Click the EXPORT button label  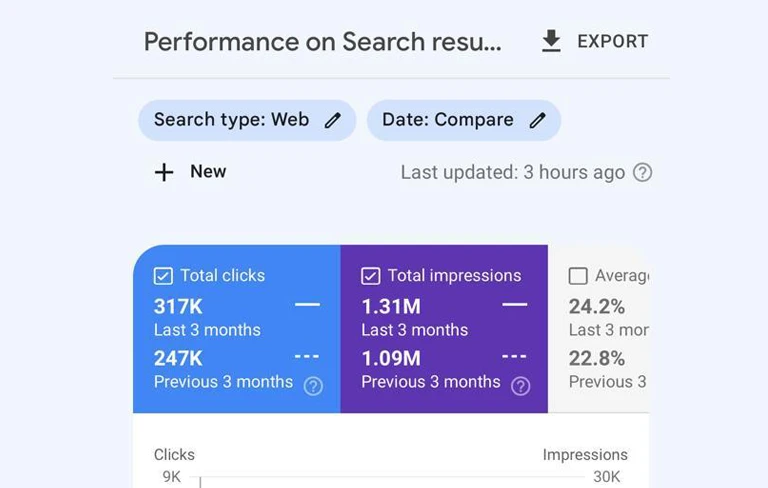(x=612, y=42)
